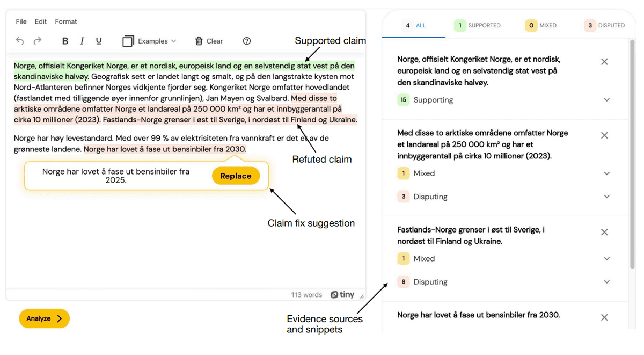Click the redo arrow icon

tap(38, 41)
